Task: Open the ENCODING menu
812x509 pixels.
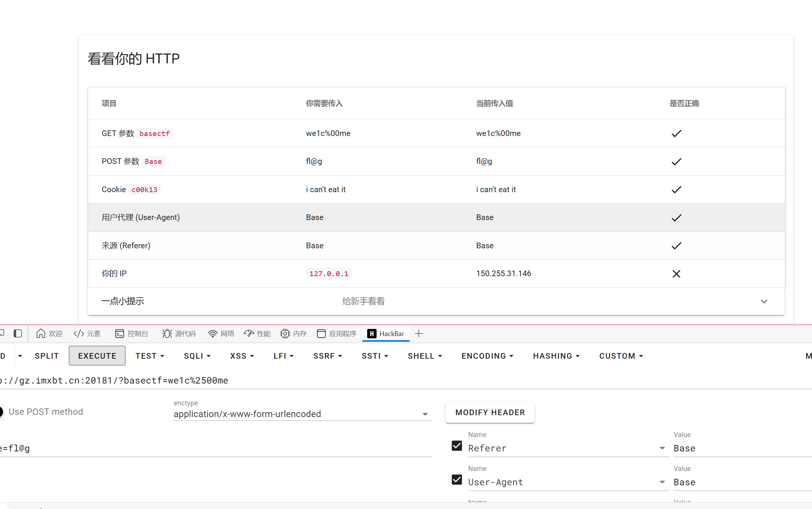Action: coord(487,356)
